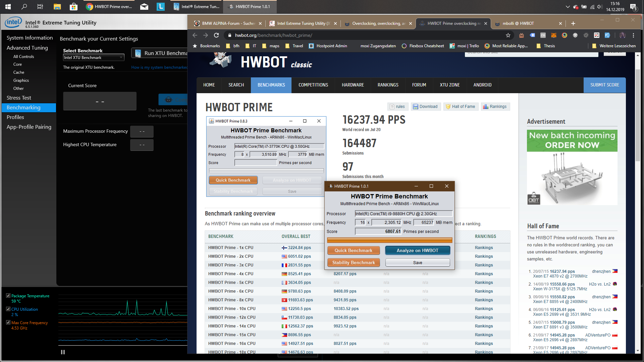Reload the hwbot.org page
Image resolution: width=644 pixels, height=362 pixels.
(x=216, y=35)
